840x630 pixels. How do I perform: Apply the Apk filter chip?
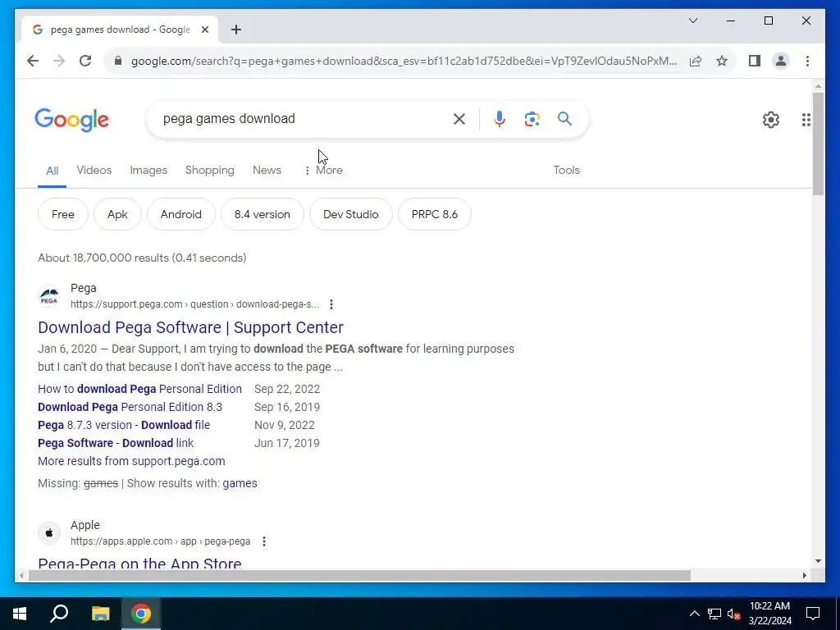click(117, 214)
